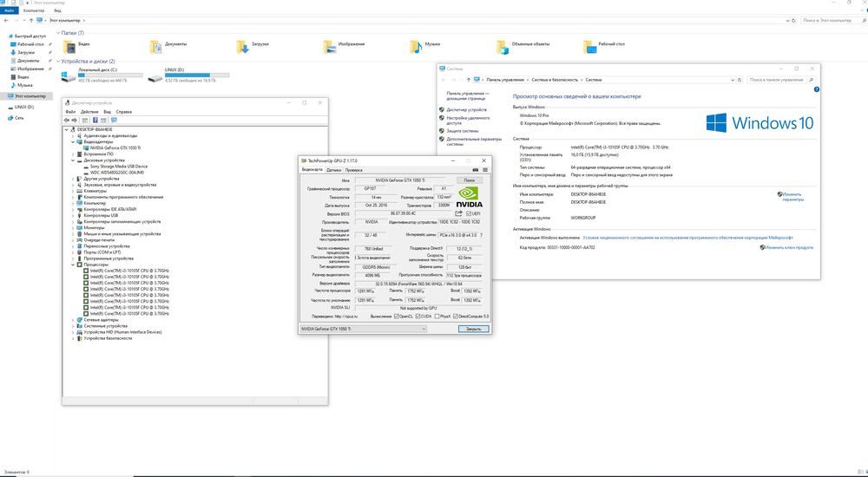
Task: Click the NVIDIA logo in GPU-Z
Action: 469,197
